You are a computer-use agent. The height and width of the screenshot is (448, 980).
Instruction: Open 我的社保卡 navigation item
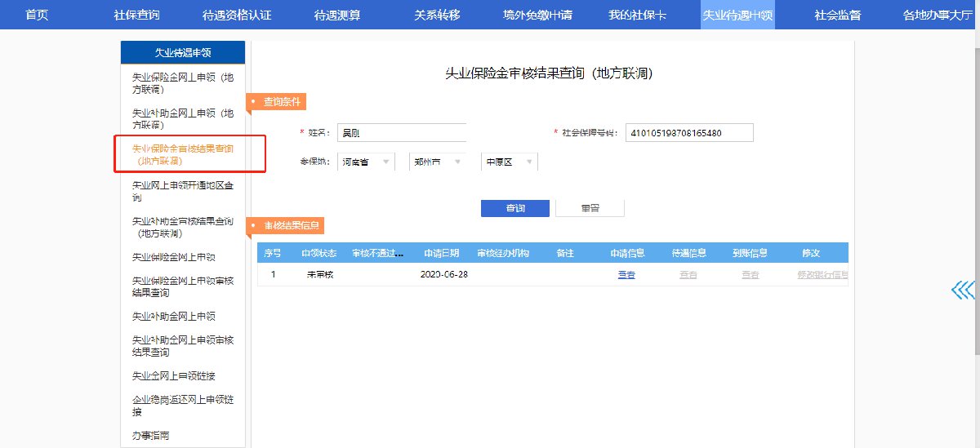[638, 15]
